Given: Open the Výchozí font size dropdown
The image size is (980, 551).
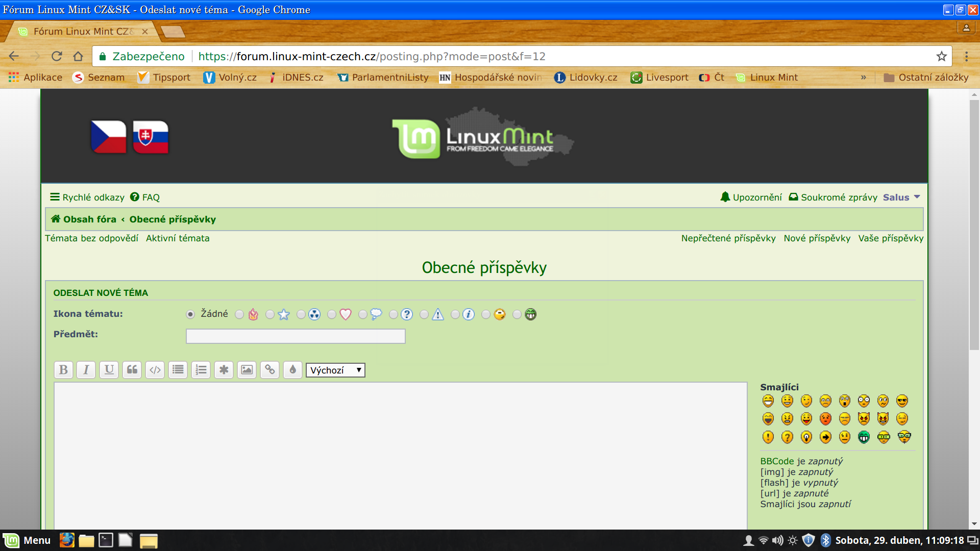Looking at the screenshot, I should (335, 370).
